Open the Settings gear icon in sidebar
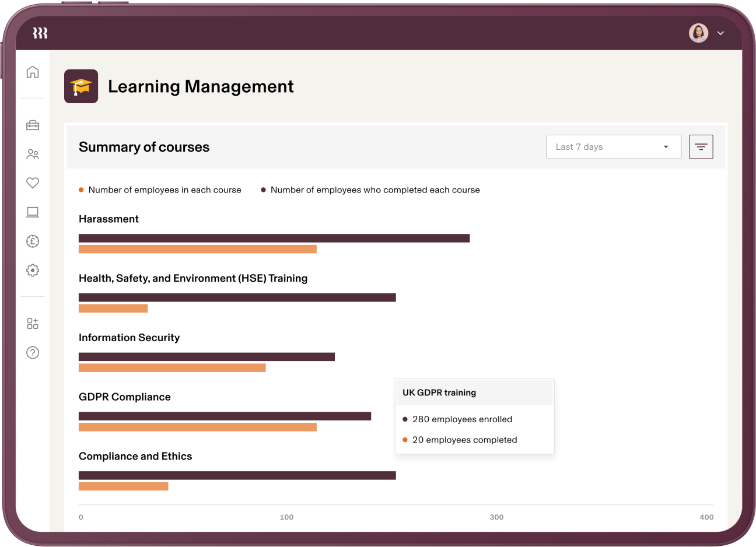756x547 pixels. tap(33, 270)
